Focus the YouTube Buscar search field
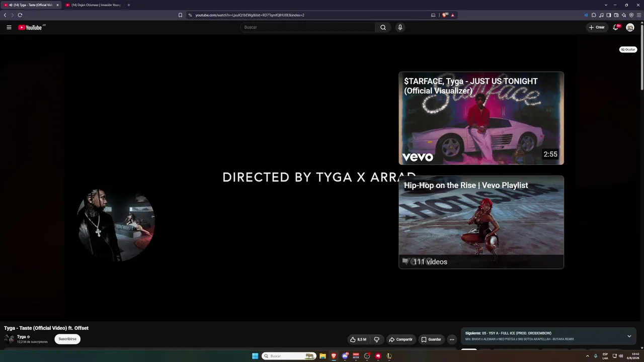Viewport: 644px width, 362px height. (x=307, y=27)
